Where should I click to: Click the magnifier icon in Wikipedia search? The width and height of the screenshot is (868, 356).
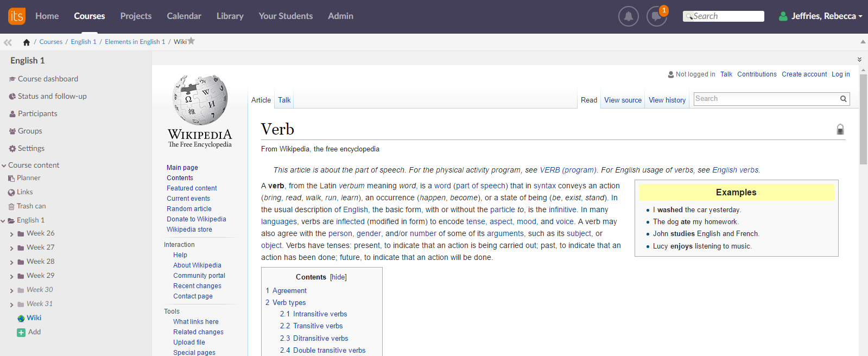[x=843, y=99]
